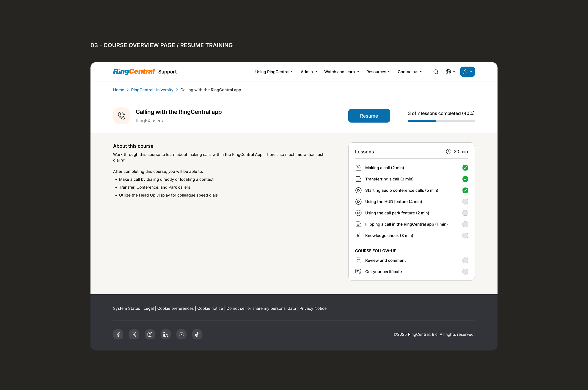Screen dimensions: 588x390
Task: Tick the Get your certificate checkbox
Action: 465,272
